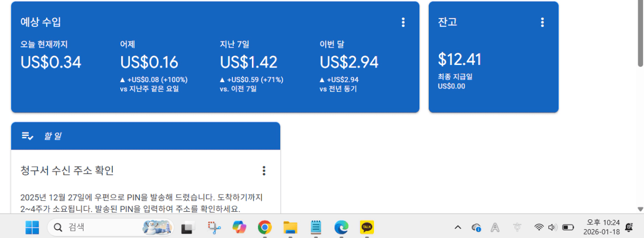Launch KakaoTalk from the taskbar
This screenshot has width=644, height=238.
click(367, 227)
